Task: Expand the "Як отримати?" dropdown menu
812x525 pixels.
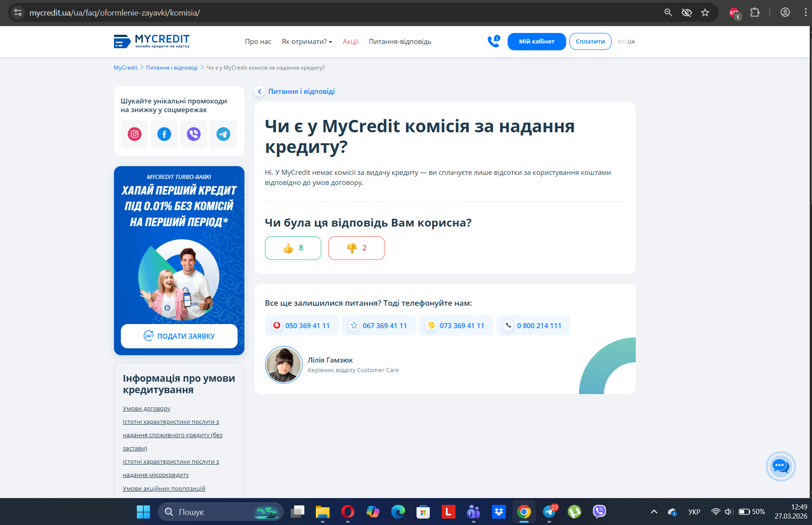Action: 307,42
